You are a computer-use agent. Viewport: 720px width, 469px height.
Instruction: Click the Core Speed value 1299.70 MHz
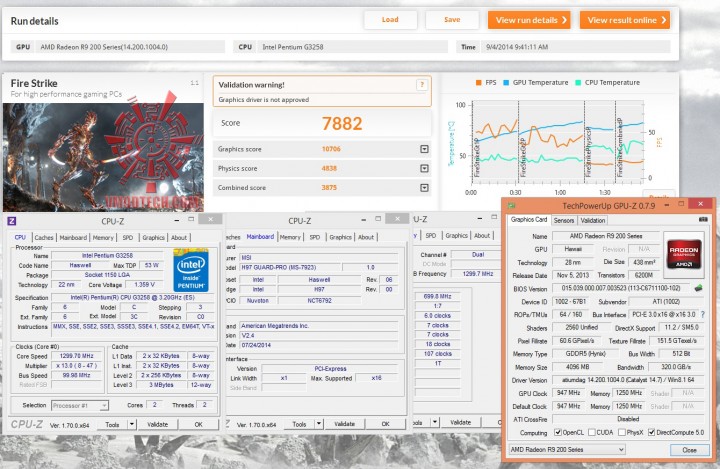click(x=76, y=356)
